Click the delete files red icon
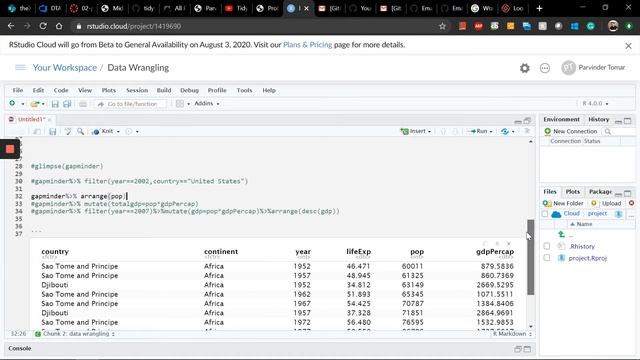The width and height of the screenshot is (640, 360). tap(631, 203)
